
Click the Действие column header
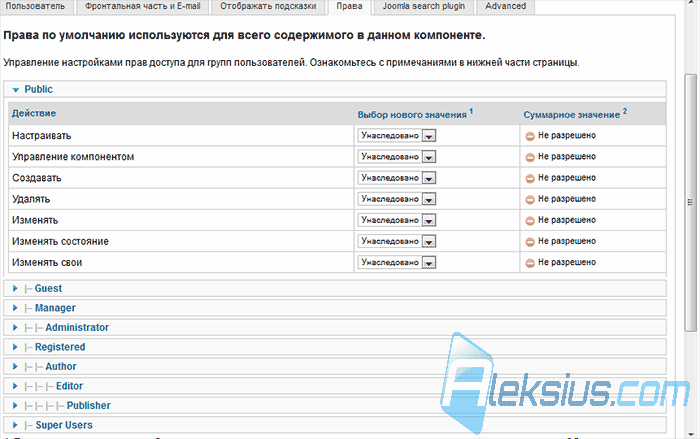tap(34, 113)
